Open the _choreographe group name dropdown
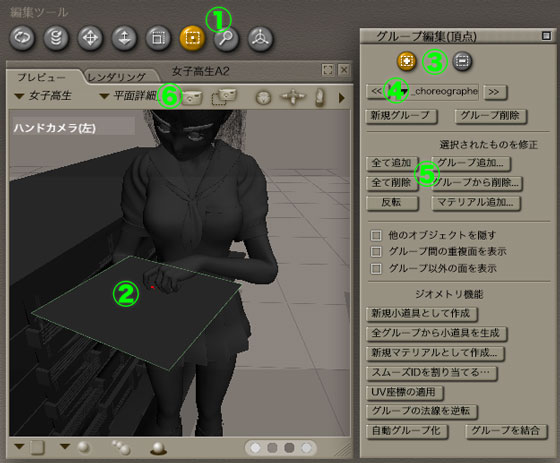Image resolution: width=560 pixels, height=463 pixels. (433, 92)
